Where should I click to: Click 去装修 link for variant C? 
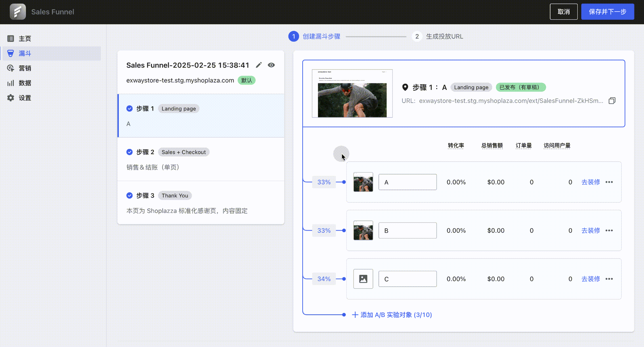click(590, 279)
